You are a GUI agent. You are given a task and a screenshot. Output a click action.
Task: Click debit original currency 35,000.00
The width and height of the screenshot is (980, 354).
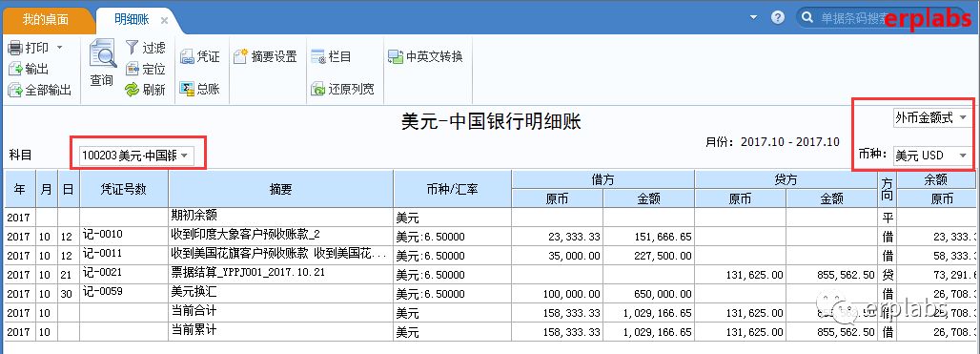coord(558,255)
